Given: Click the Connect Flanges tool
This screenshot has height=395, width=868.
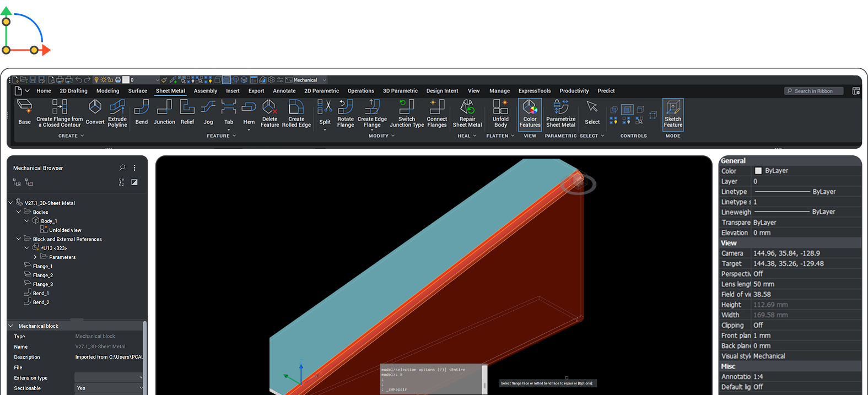Looking at the screenshot, I should click(x=437, y=113).
